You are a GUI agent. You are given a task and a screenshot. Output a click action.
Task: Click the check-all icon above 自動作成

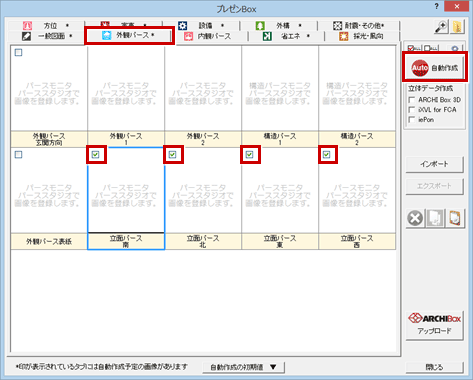coord(414,48)
